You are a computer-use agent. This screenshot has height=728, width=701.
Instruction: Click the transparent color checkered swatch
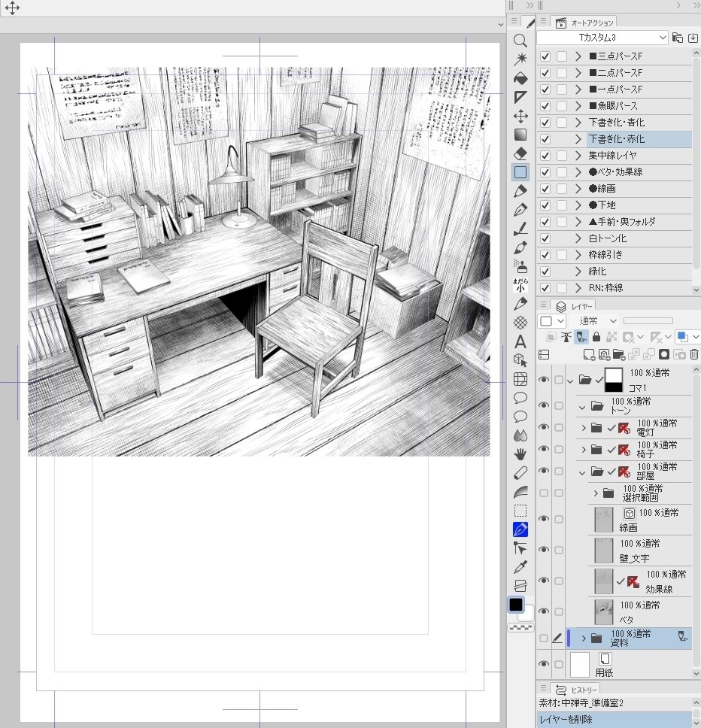[521, 628]
